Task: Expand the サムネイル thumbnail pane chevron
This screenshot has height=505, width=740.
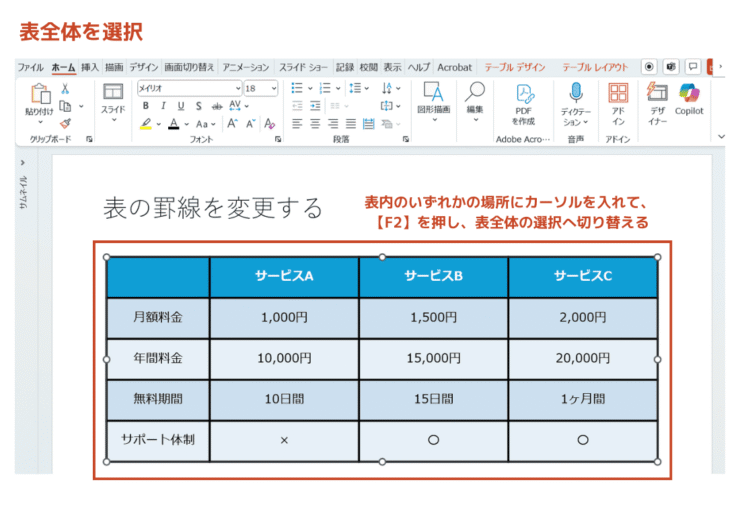Action: (x=23, y=163)
